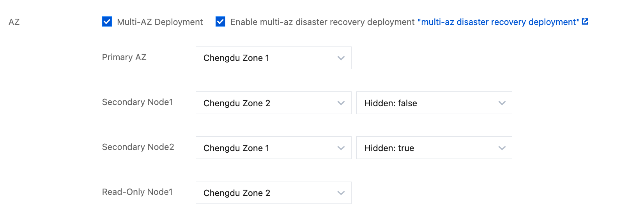Uncheck the Multi-AZ Deployment checkbox

coord(107,21)
